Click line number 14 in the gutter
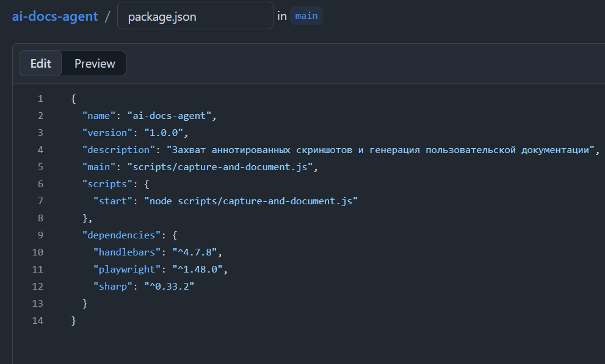605x364 pixels. coord(38,321)
